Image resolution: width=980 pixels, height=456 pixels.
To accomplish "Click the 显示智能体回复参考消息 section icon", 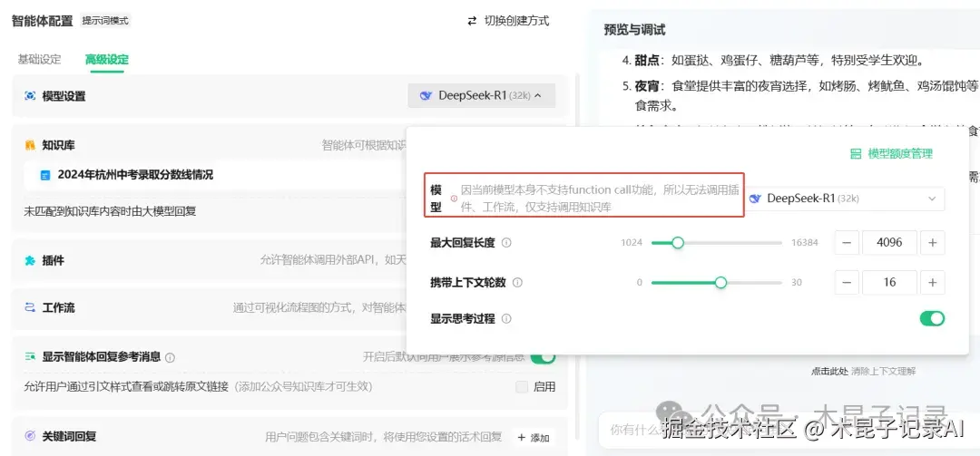I will pos(29,356).
